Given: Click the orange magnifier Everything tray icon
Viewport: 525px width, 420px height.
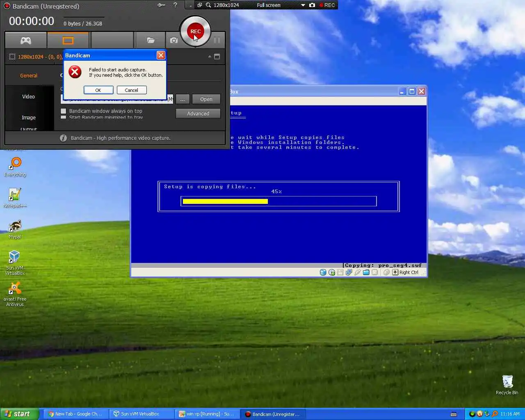Looking at the screenshot, I should point(495,414).
